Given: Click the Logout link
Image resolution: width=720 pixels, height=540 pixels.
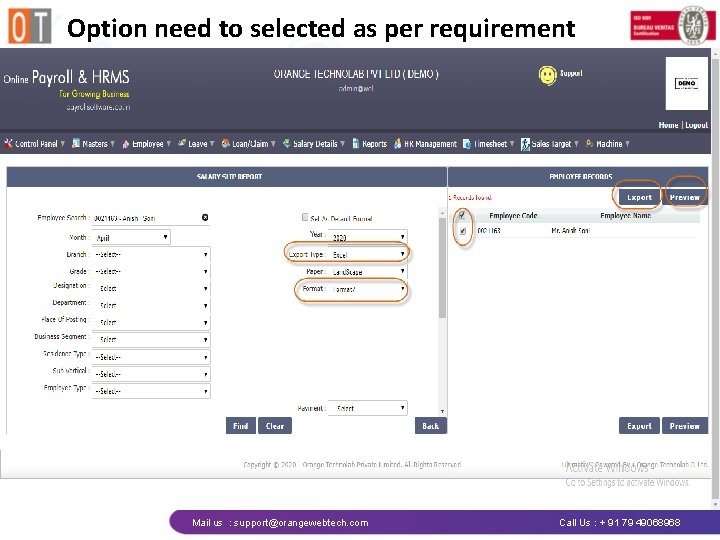Looking at the screenshot, I should 697,125.
